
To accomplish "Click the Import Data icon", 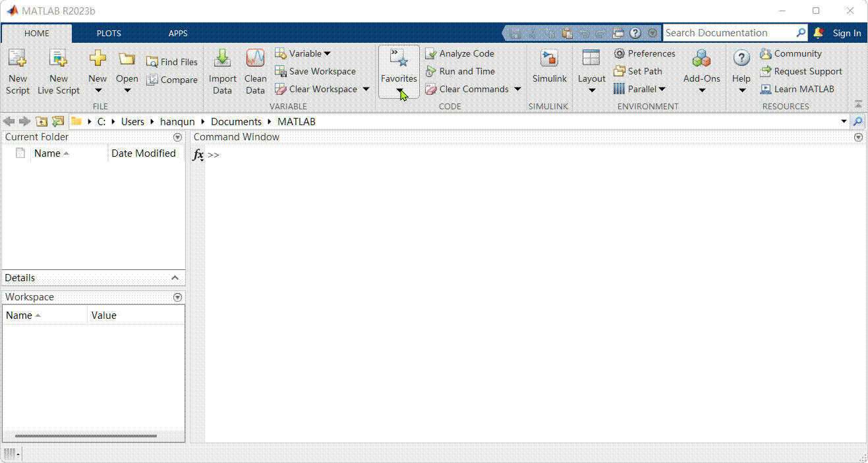I will tap(223, 59).
